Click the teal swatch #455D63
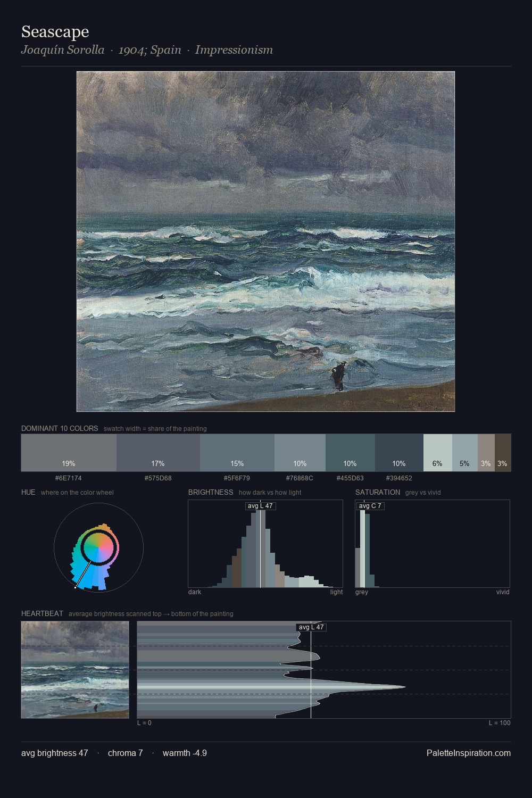Image resolution: width=532 pixels, height=798 pixels. pyautogui.click(x=350, y=453)
